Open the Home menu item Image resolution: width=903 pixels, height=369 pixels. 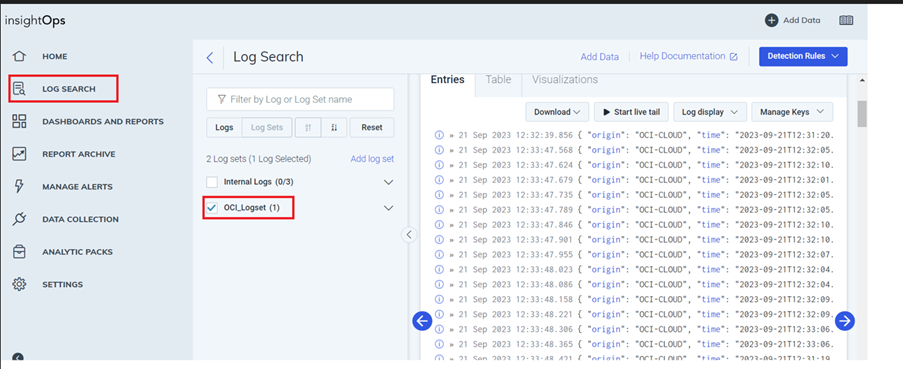55,56
